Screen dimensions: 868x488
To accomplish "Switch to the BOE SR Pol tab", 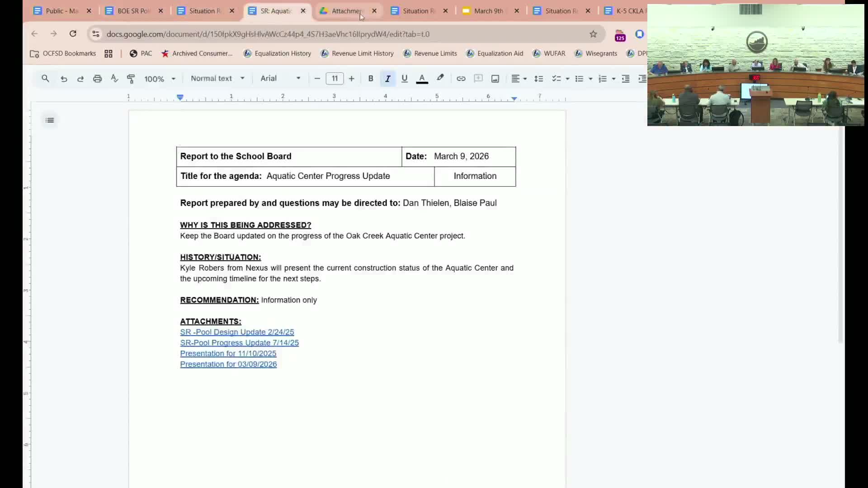I will [x=133, y=11].
